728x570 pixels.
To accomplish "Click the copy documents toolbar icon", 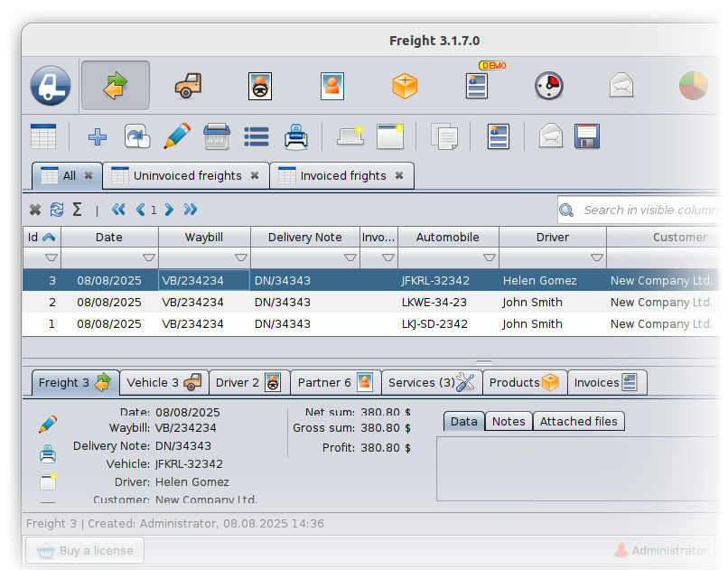I will point(444,136).
